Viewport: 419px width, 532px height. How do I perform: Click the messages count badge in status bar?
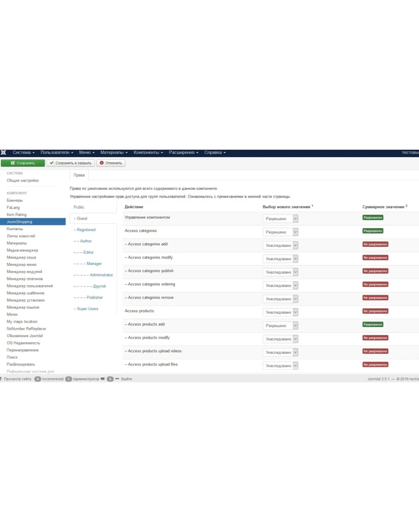click(110, 379)
